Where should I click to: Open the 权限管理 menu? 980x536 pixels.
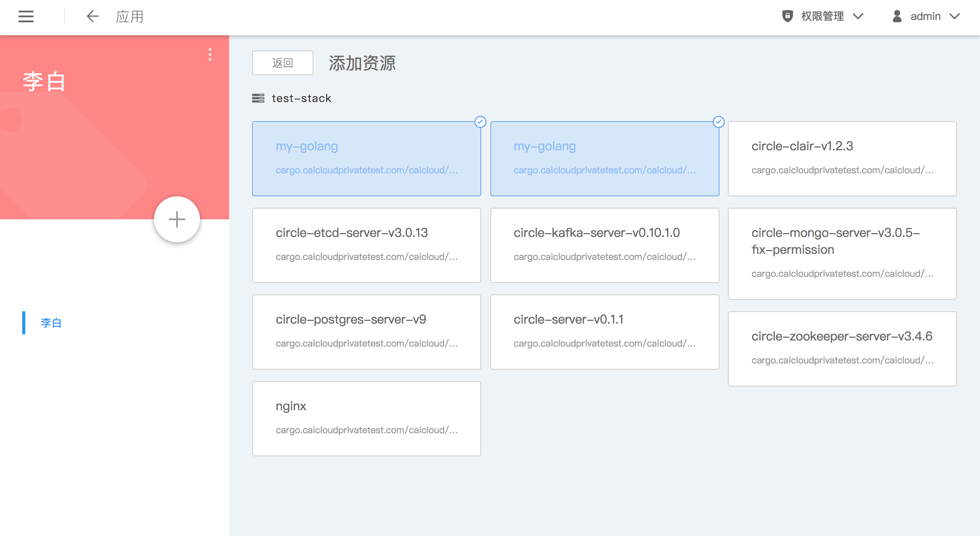click(x=822, y=16)
